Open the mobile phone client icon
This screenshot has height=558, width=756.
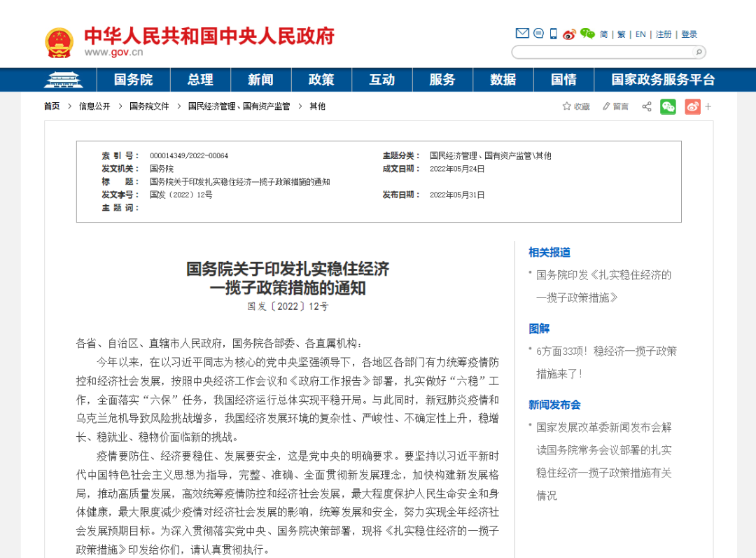(554, 34)
